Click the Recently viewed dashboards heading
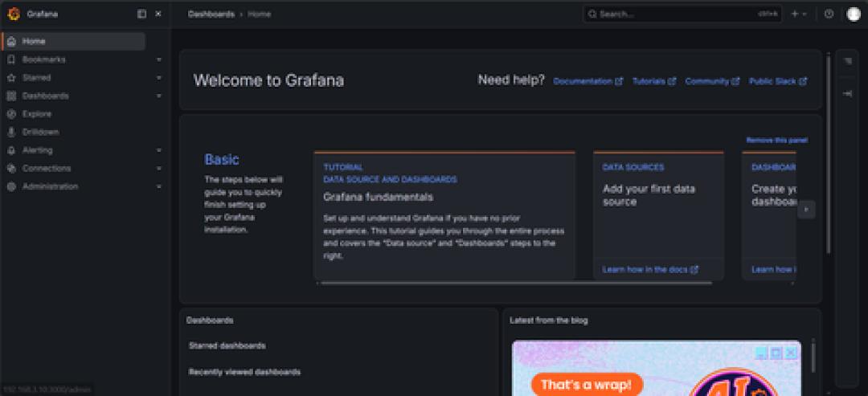The height and width of the screenshot is (396, 868). click(x=244, y=372)
